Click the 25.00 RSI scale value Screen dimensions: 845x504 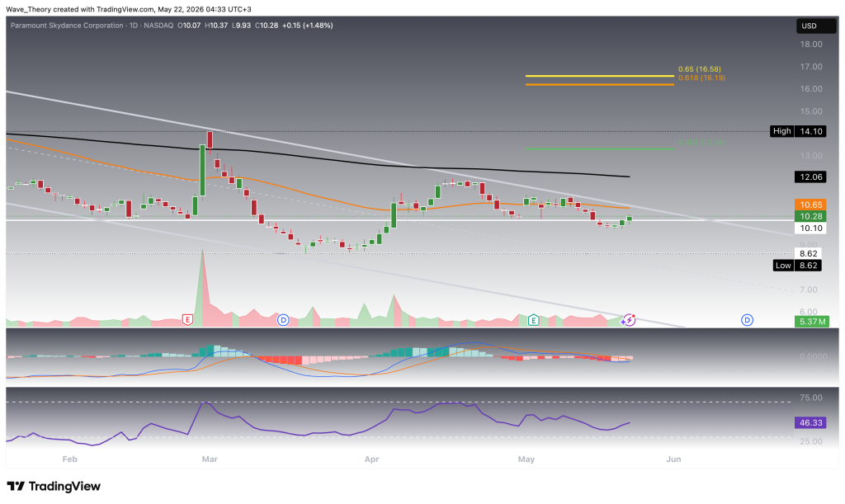click(x=811, y=441)
